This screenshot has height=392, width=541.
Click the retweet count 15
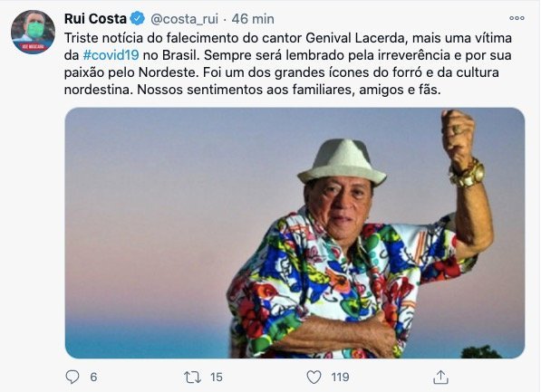(217, 377)
